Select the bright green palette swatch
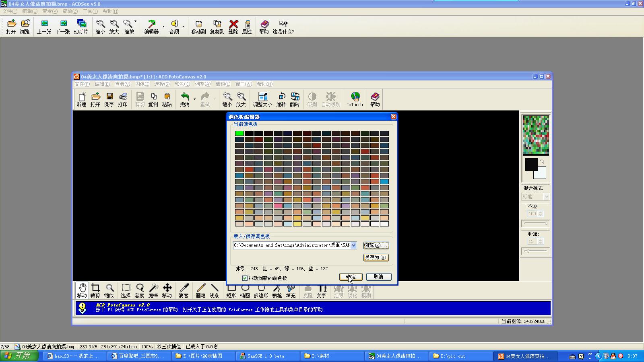This screenshot has height=362, width=644. [x=239, y=133]
